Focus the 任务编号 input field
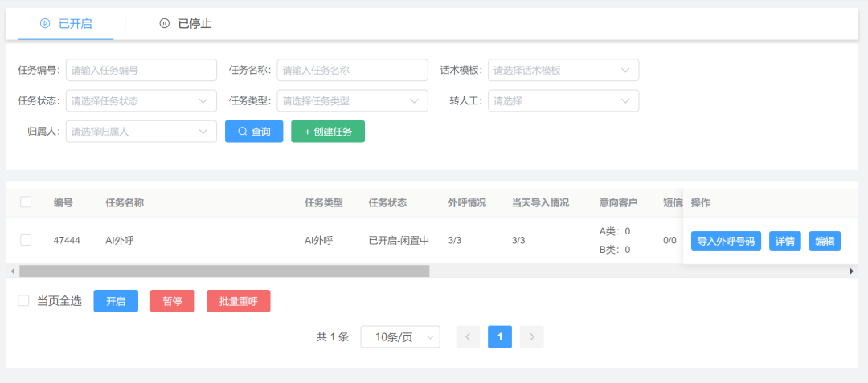The width and height of the screenshot is (868, 383). pos(141,71)
